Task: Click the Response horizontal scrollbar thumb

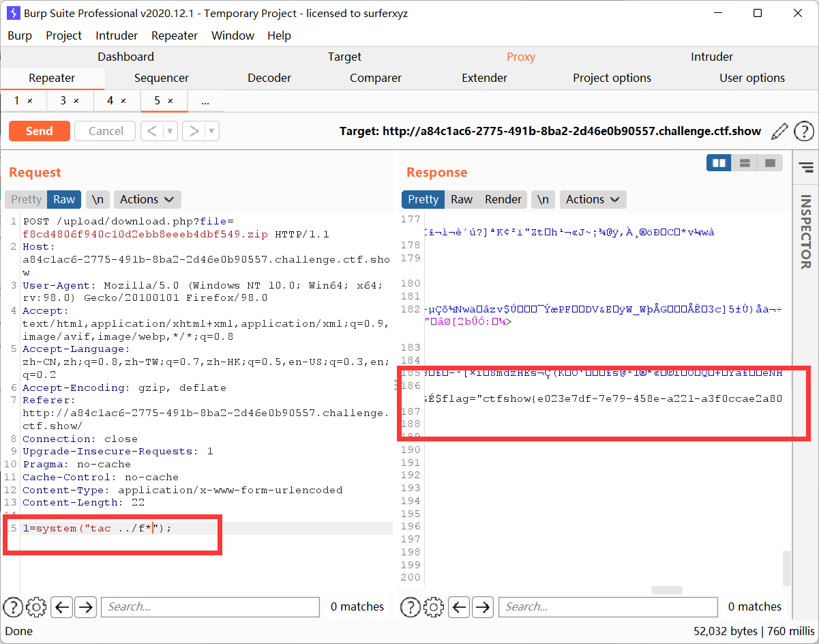Action: [x=666, y=590]
